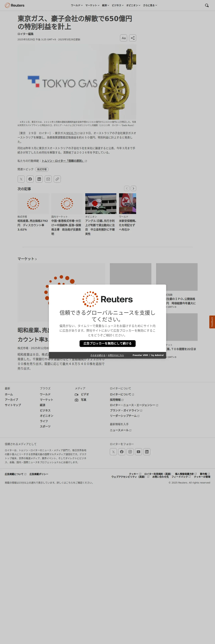Follow Reuters on Facebook in footer
Screen dimensions: 215x644
coord(122,452)
